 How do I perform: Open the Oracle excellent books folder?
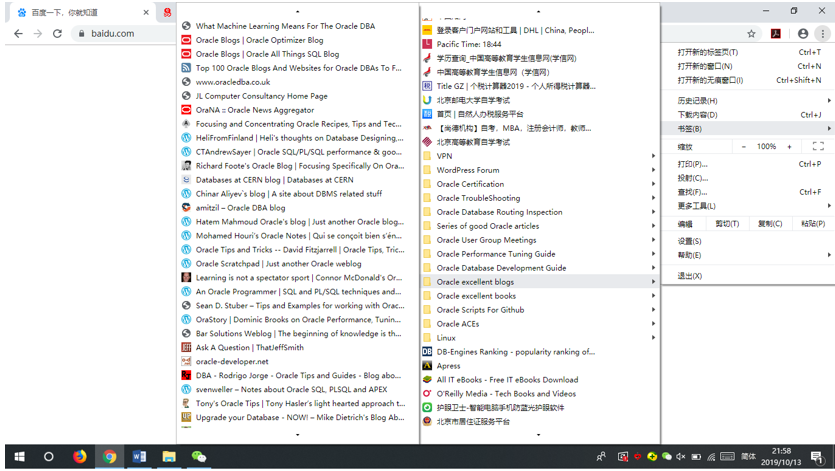click(538, 296)
